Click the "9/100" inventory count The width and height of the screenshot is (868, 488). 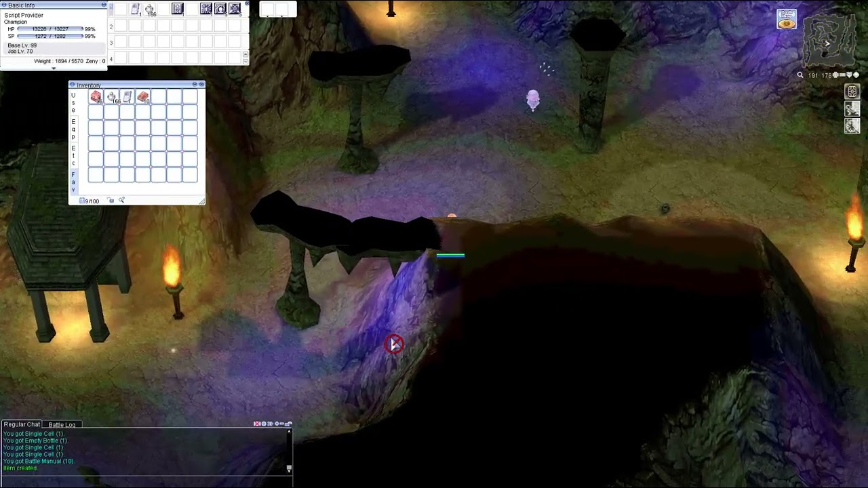click(x=92, y=201)
